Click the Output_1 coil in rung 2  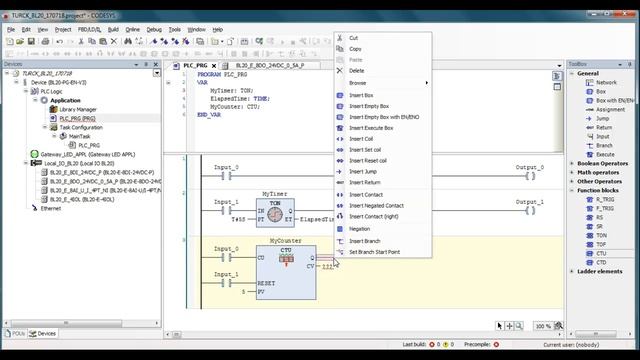coord(530,211)
